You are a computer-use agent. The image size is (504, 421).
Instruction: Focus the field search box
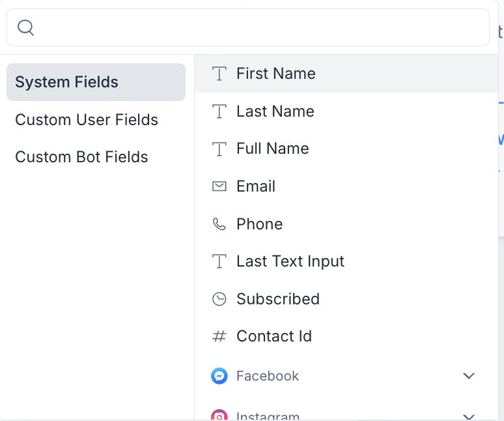(260, 27)
